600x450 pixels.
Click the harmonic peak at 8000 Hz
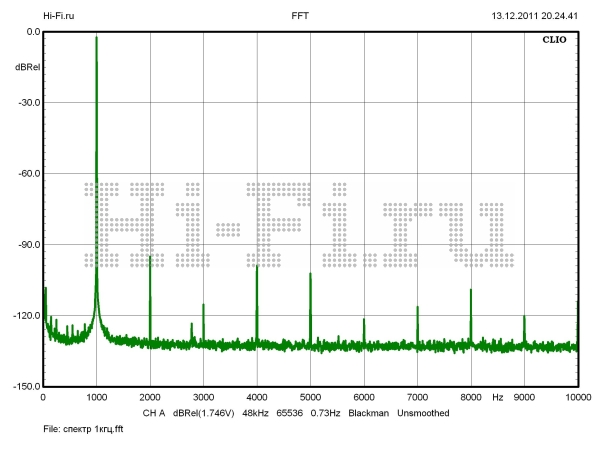[x=471, y=291]
